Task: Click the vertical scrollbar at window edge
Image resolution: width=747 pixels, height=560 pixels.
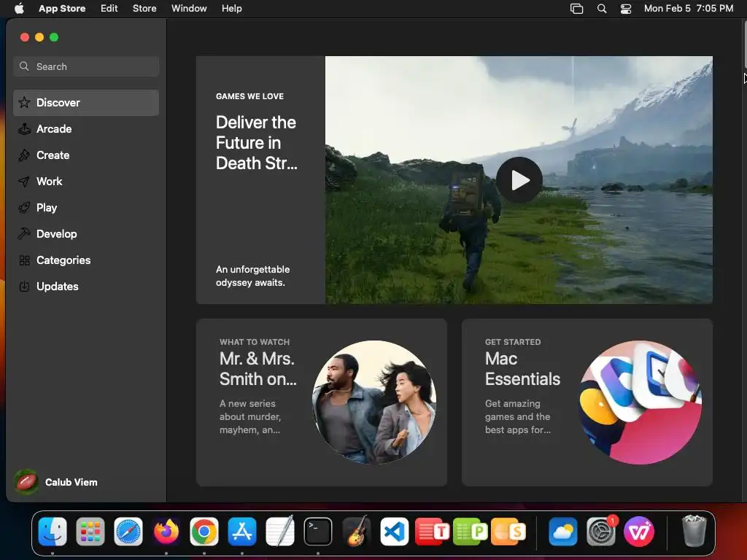Action: (x=745, y=45)
